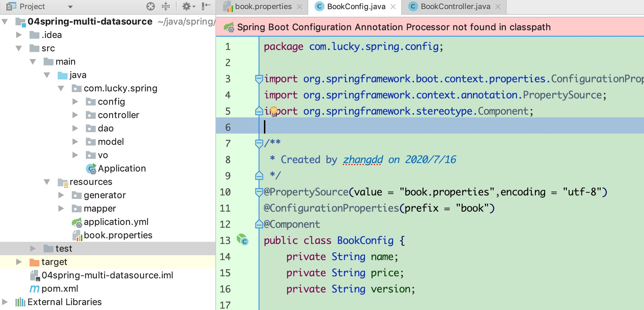
Task: Expand the vo package arrow
Action: 75,155
